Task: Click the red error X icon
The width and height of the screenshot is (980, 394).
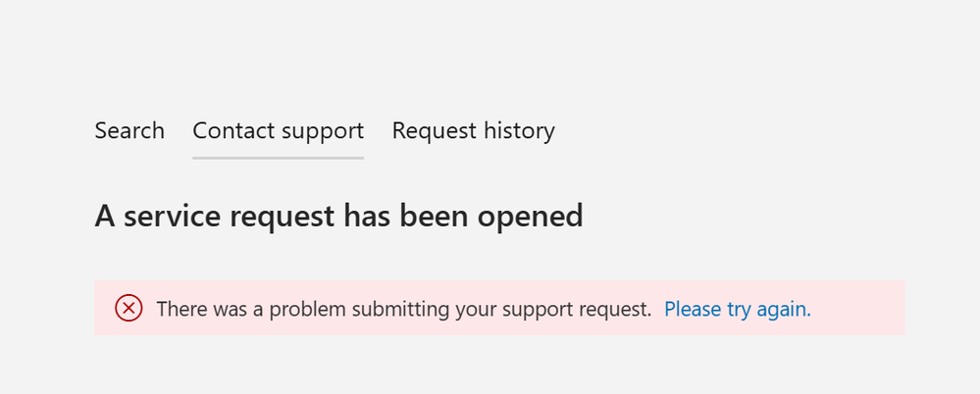Action: (x=129, y=308)
